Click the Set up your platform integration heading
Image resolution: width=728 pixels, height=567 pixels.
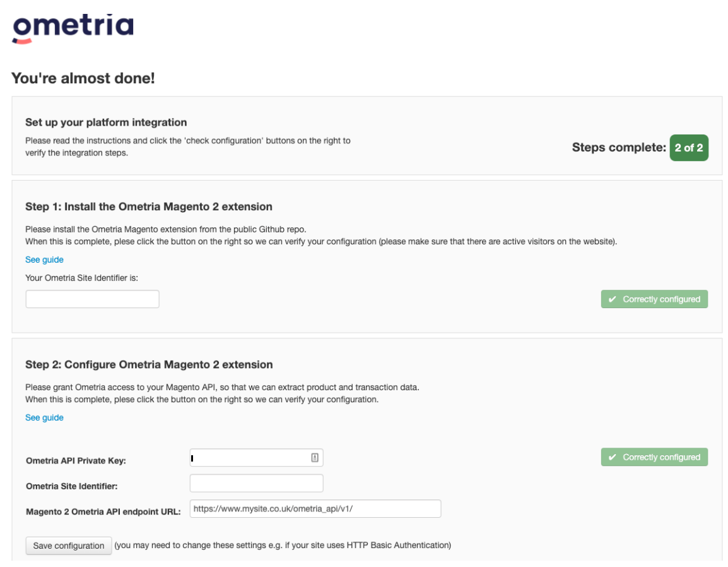[x=106, y=122]
